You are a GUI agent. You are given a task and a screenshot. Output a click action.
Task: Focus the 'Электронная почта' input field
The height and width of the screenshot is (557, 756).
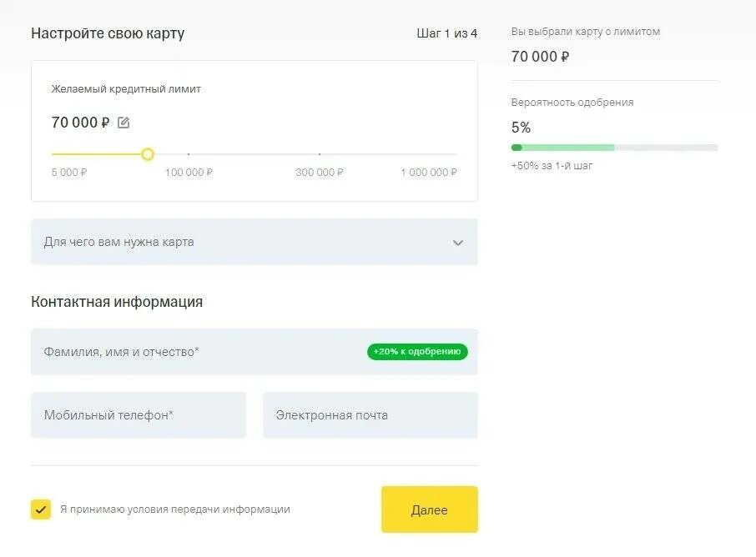[370, 415]
